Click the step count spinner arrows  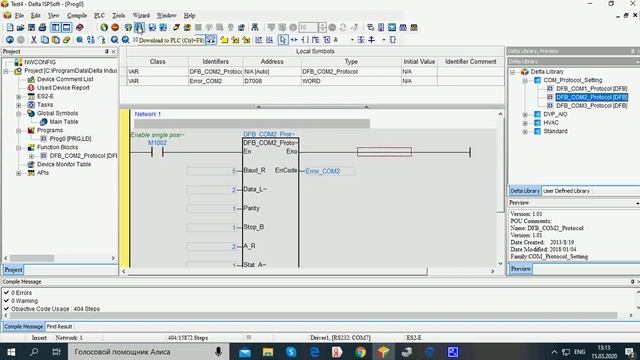click(322, 27)
